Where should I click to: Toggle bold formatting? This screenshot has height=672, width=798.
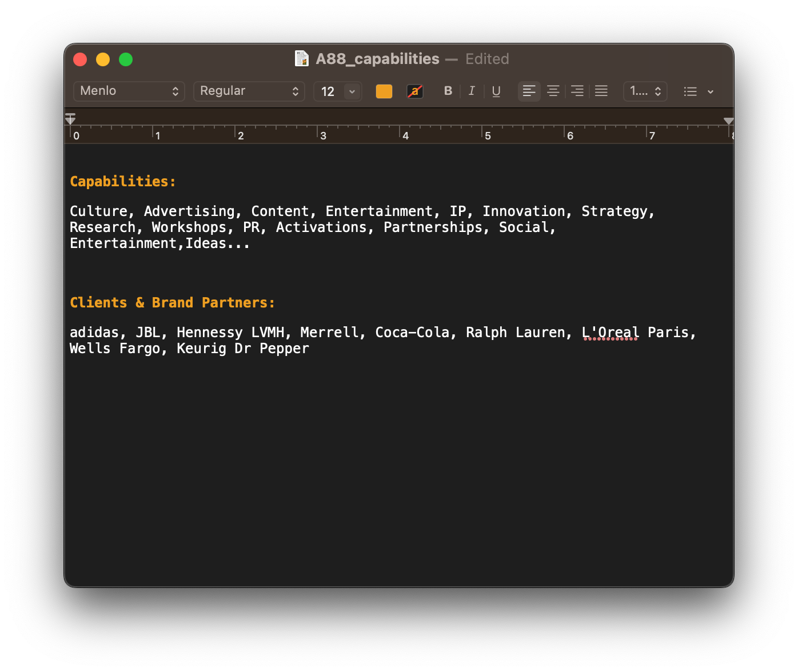point(448,91)
